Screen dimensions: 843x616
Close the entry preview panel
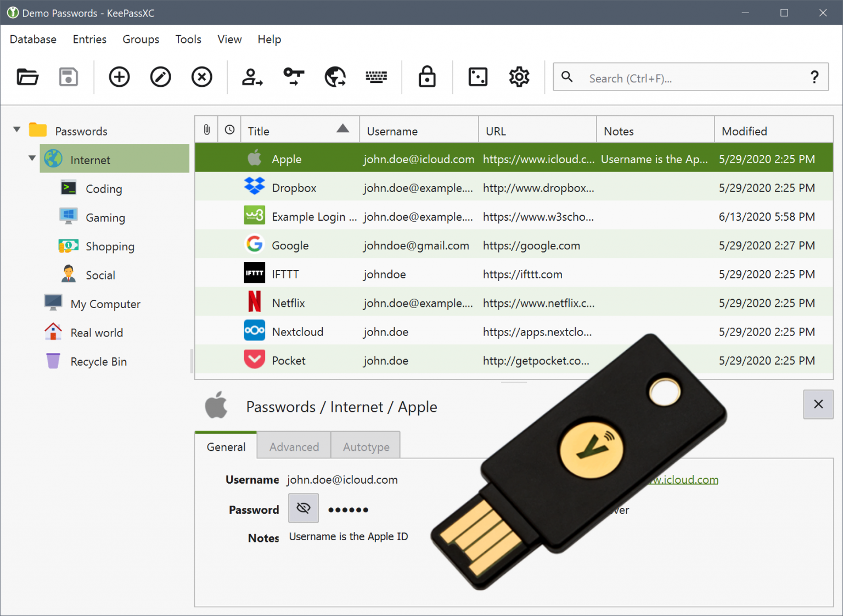click(x=818, y=404)
